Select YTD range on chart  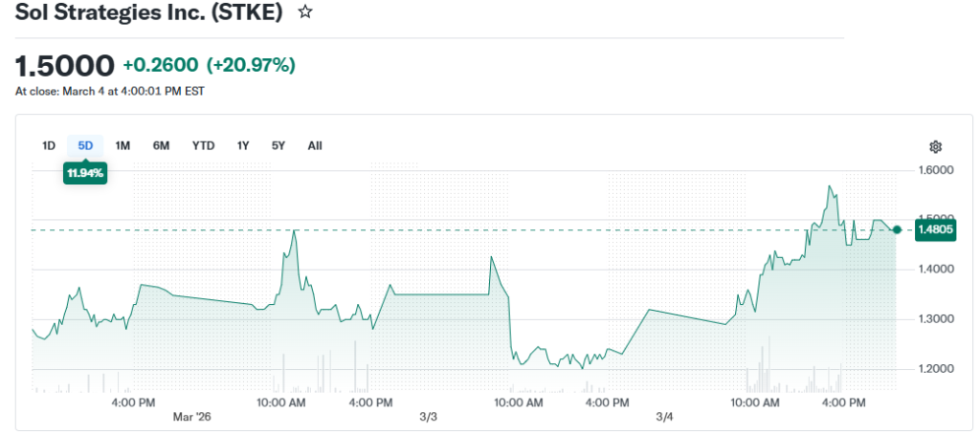click(203, 145)
